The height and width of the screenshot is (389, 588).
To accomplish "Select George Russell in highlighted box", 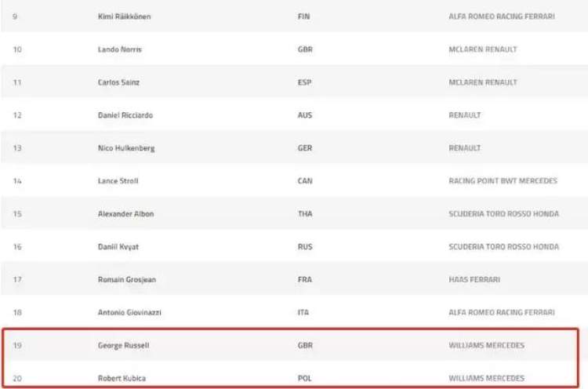I will click(123, 346).
